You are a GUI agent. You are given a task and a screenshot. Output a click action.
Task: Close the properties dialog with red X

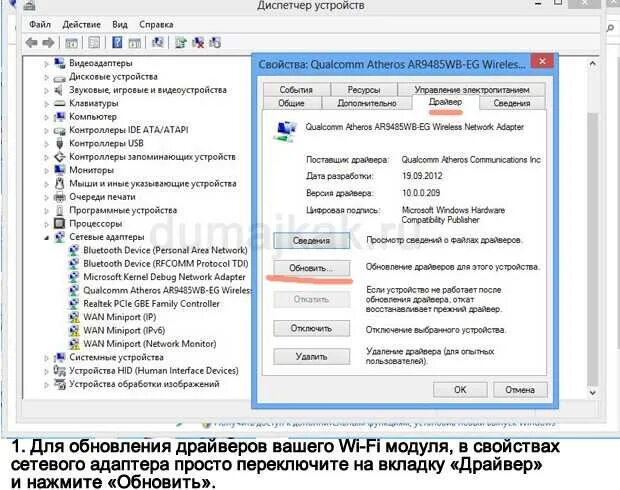542,61
